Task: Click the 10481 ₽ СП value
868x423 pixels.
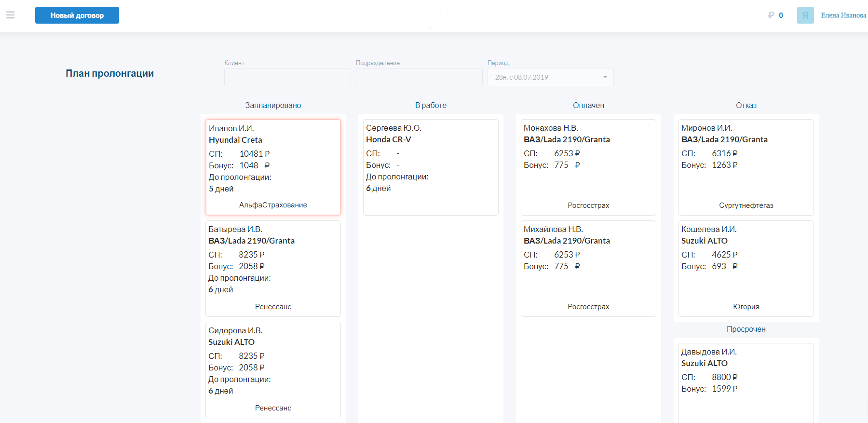Action: [255, 154]
